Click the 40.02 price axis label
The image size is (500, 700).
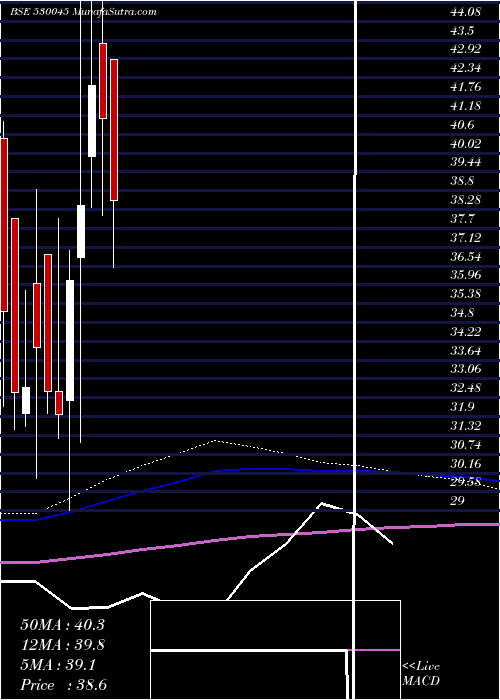click(466, 143)
